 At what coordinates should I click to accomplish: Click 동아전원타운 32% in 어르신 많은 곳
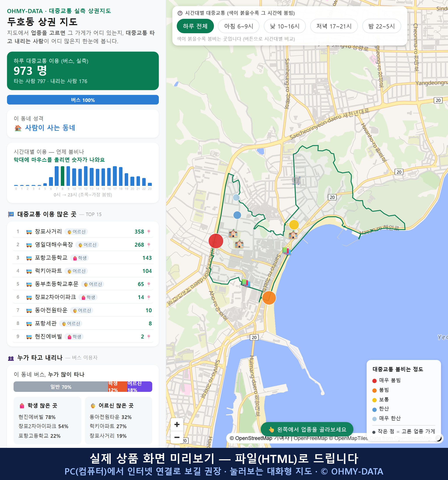point(111,417)
